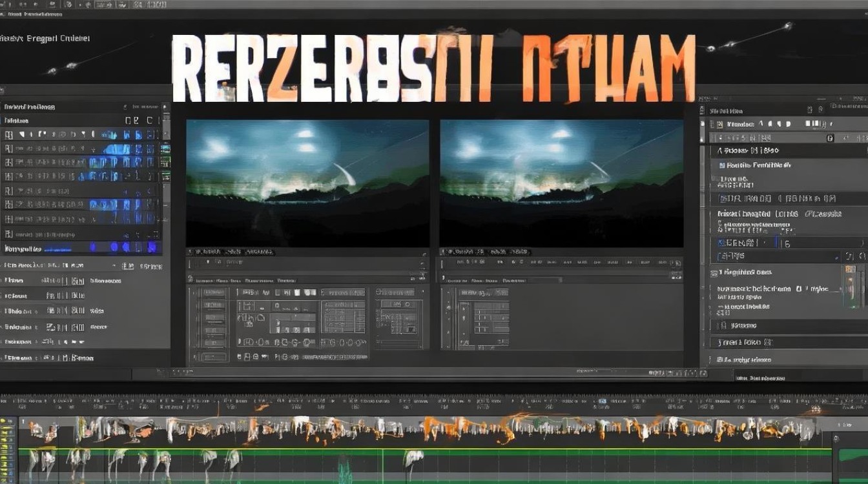Image resolution: width=868 pixels, height=484 pixels.
Task: Select the first row icon in left list
Action: 8,134
